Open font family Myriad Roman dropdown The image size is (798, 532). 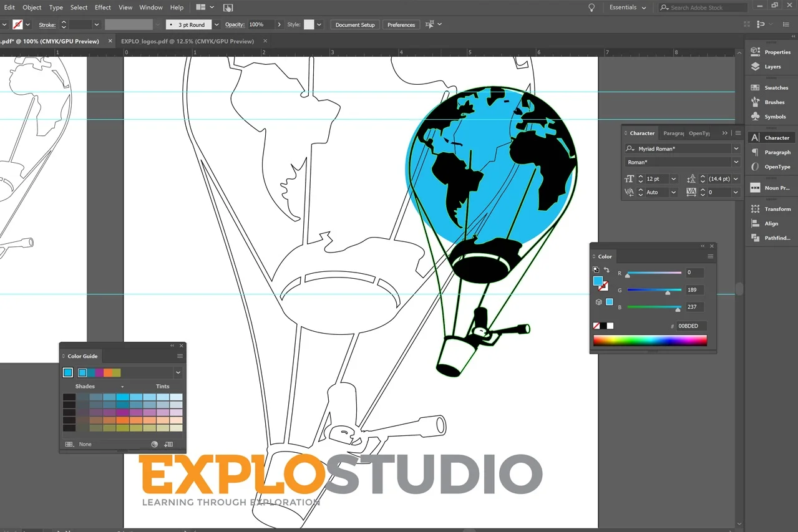coord(736,148)
